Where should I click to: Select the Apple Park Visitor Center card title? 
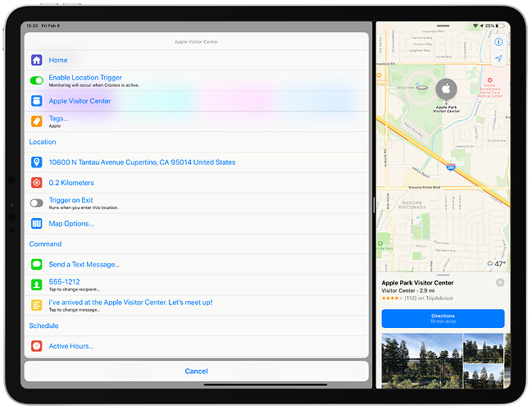click(x=417, y=283)
